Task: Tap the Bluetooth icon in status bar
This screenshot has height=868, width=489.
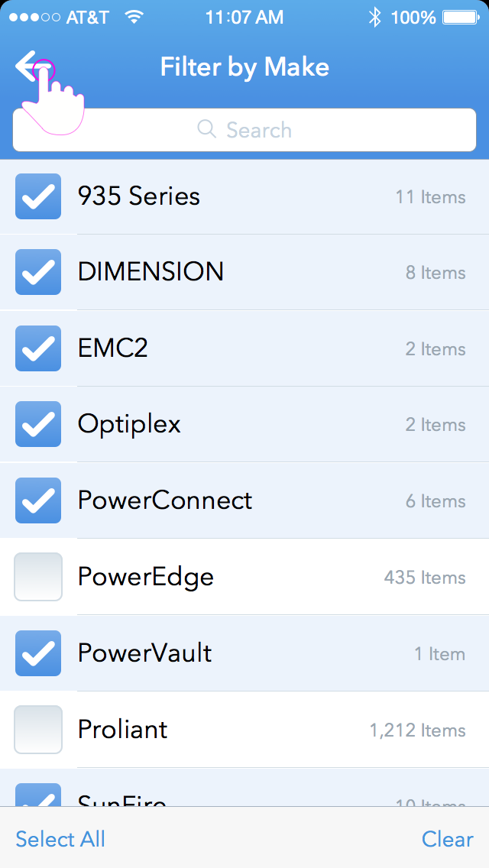Action: (x=374, y=17)
